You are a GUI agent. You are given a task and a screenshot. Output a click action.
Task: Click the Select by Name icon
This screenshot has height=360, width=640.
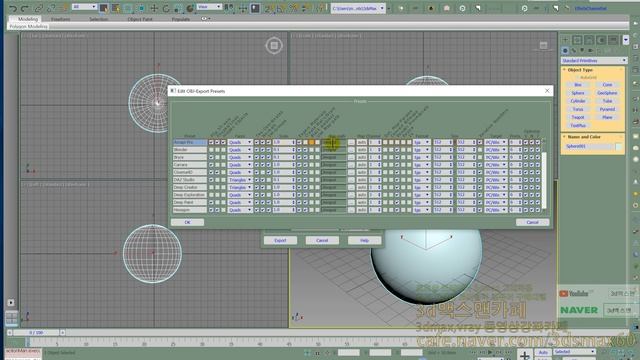point(116,8)
